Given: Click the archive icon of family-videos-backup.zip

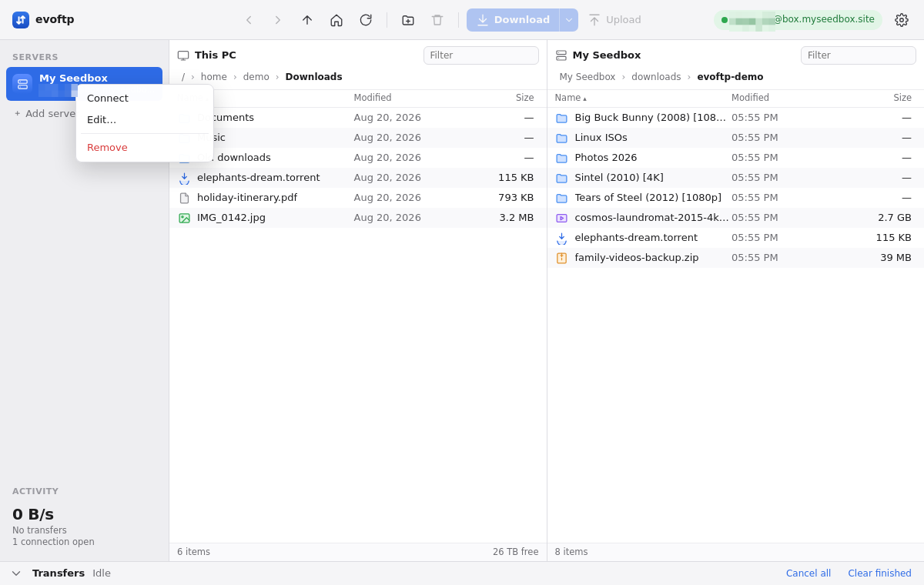Looking at the screenshot, I should tap(561, 258).
